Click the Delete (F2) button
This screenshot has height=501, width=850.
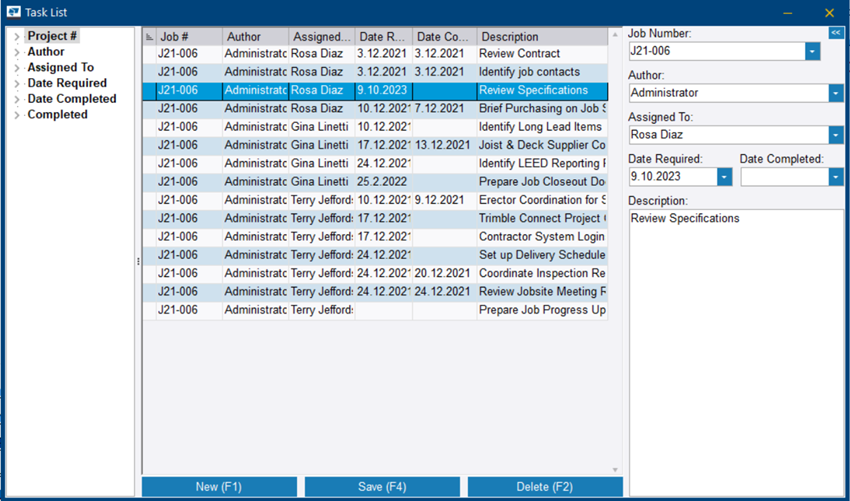point(544,487)
